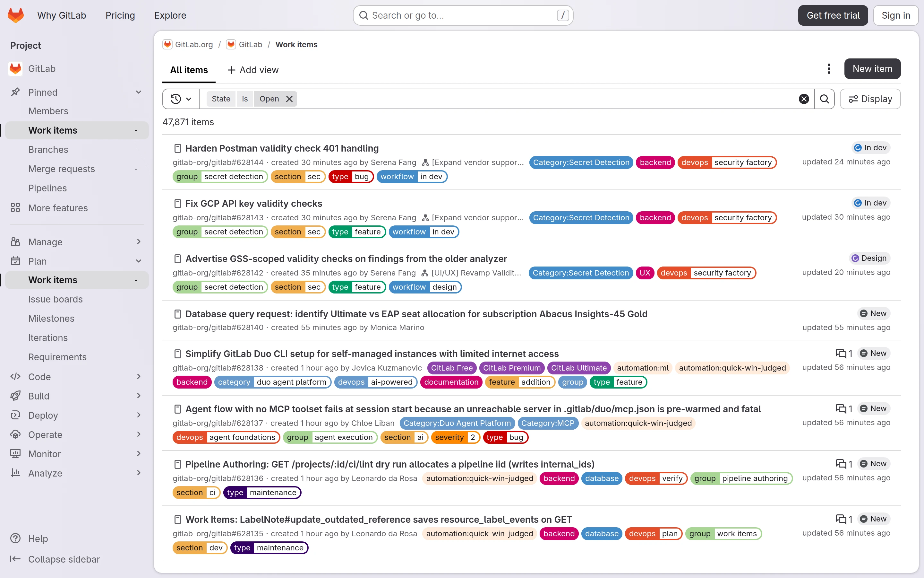
Task: Click the Plan calendar icon
Action: pyautogui.click(x=15, y=261)
